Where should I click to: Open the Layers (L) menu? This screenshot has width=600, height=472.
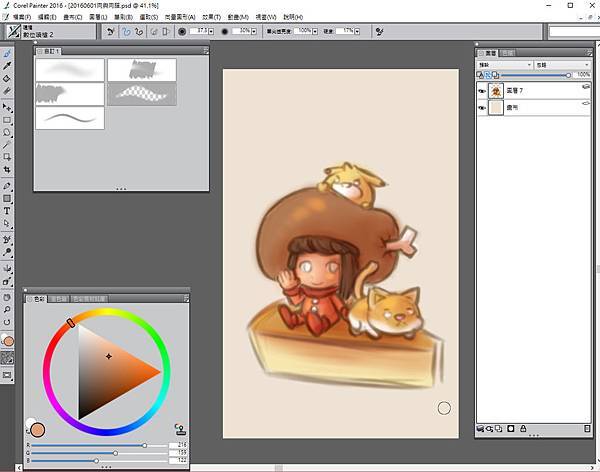tap(98, 17)
